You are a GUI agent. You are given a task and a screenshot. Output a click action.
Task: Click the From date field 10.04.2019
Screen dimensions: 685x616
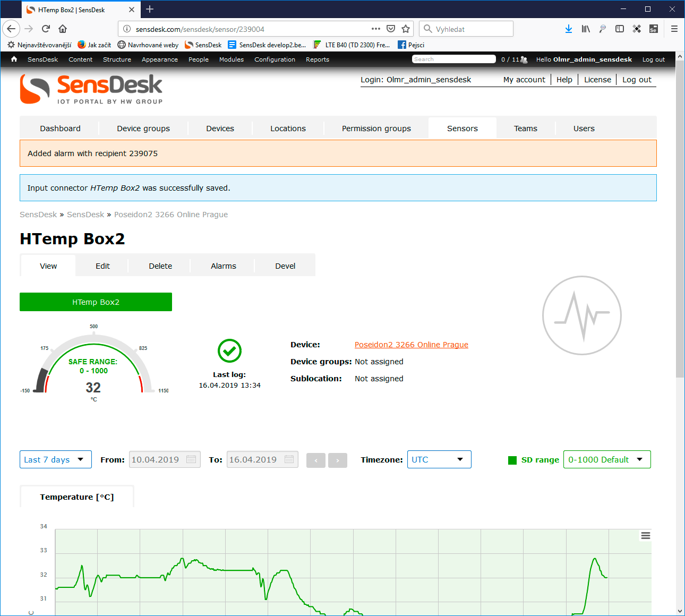coord(165,459)
